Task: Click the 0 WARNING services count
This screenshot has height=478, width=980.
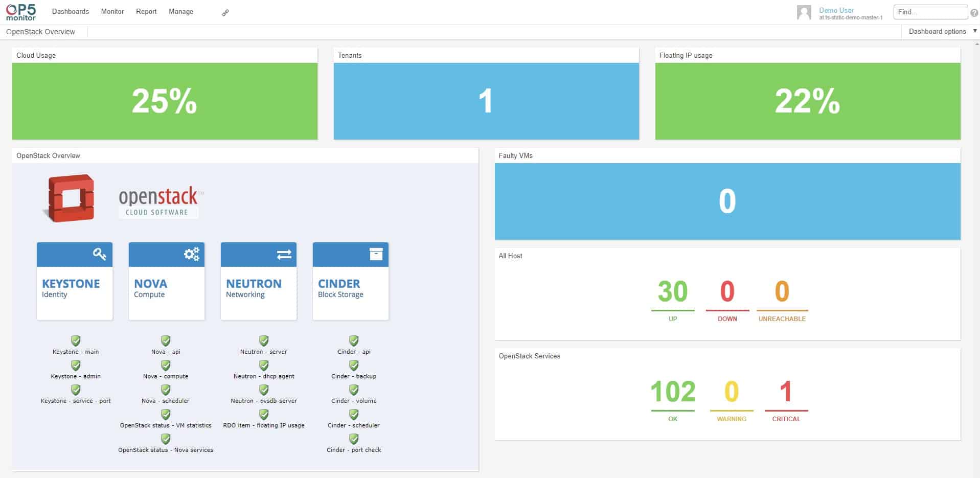Action: point(732,392)
